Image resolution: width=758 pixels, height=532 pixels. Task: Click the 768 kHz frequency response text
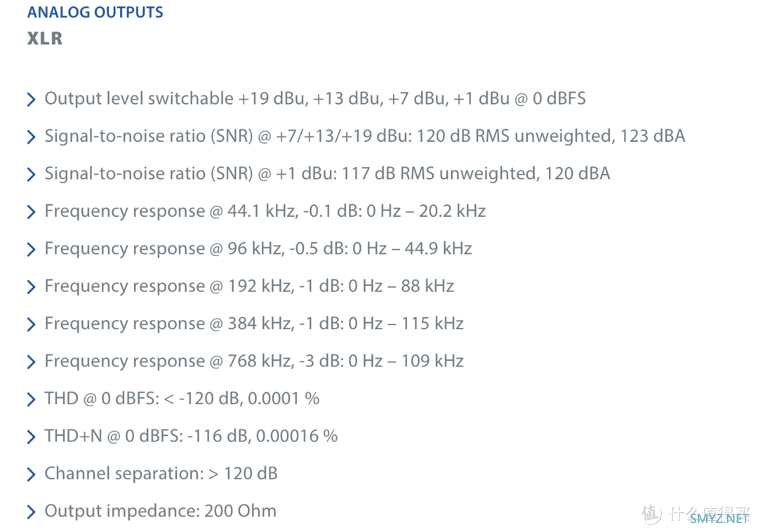[x=254, y=361]
